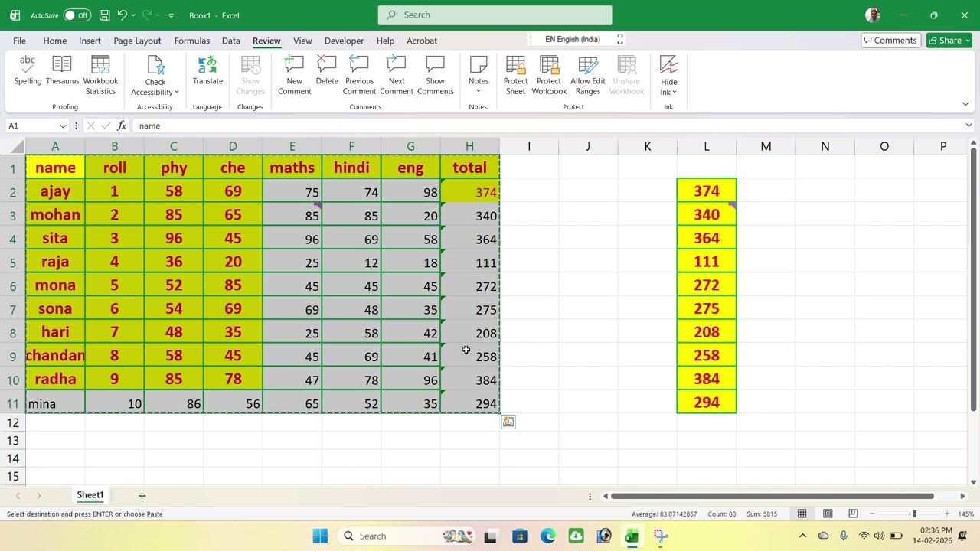Viewport: 980px width, 551px height.
Task: Click the Comments button
Action: (890, 41)
